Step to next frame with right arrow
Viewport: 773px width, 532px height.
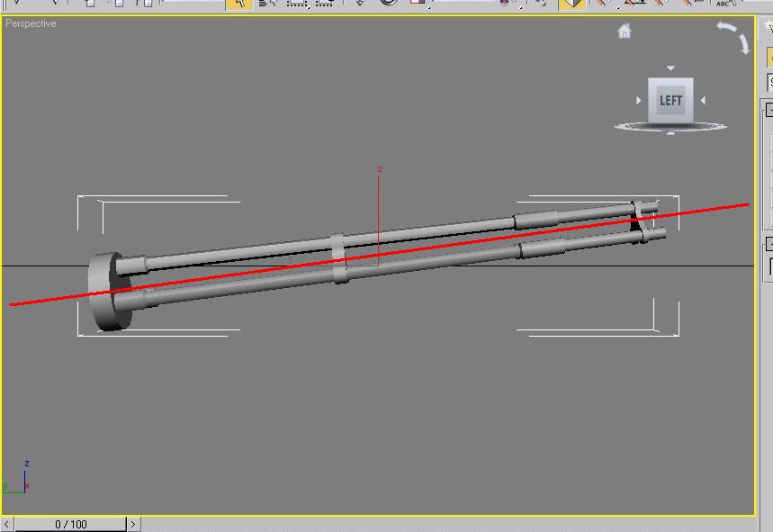[x=132, y=524]
